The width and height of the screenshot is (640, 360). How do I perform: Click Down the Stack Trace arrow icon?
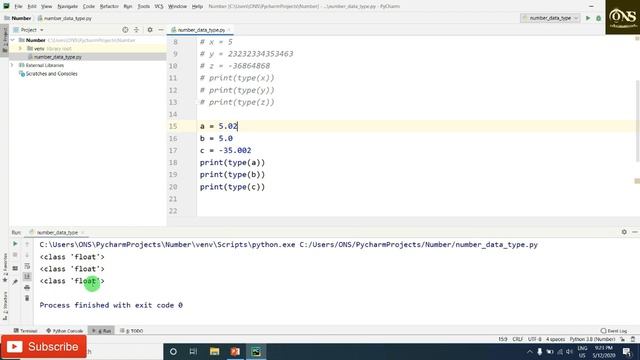[27, 255]
